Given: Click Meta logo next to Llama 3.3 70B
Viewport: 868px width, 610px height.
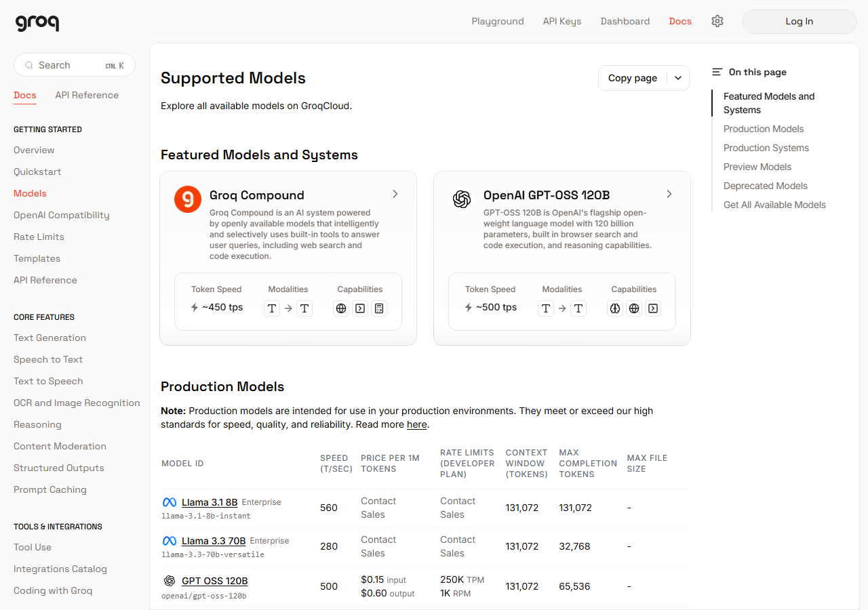Looking at the screenshot, I should 170,541.
